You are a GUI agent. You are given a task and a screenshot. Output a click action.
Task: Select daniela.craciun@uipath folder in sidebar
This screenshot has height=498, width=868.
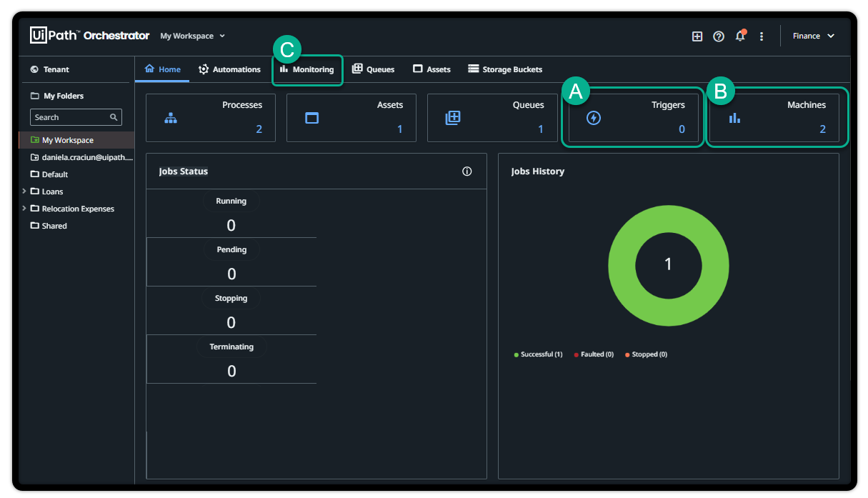[x=76, y=157]
